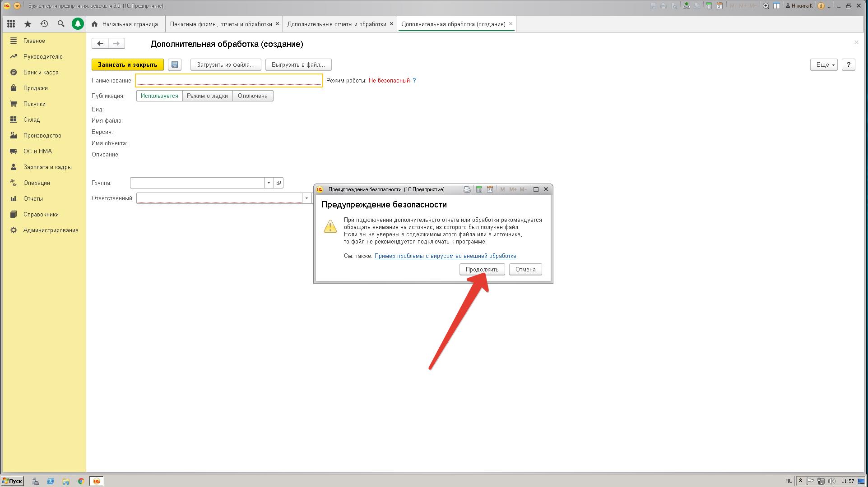Open calculator icon in main title bar
This screenshot has width=868, height=487.
(709, 6)
